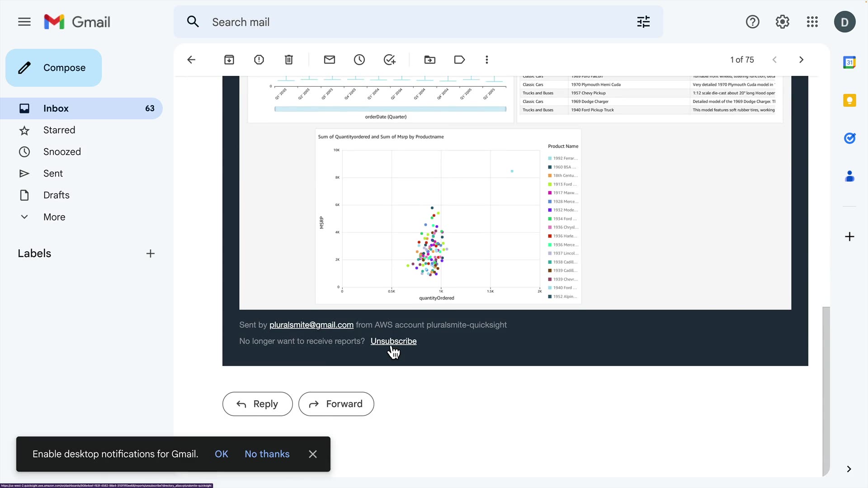Dismiss notification prompt with X
This screenshot has width=868, height=488.
[313, 454]
